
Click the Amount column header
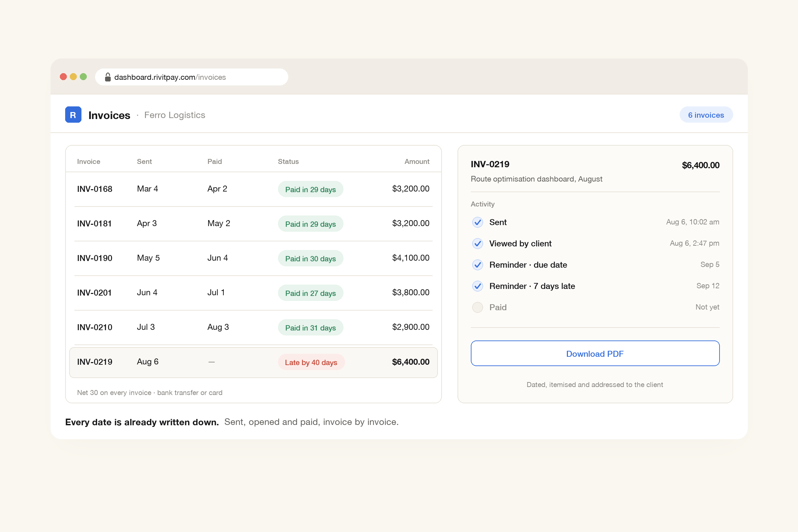click(x=417, y=162)
